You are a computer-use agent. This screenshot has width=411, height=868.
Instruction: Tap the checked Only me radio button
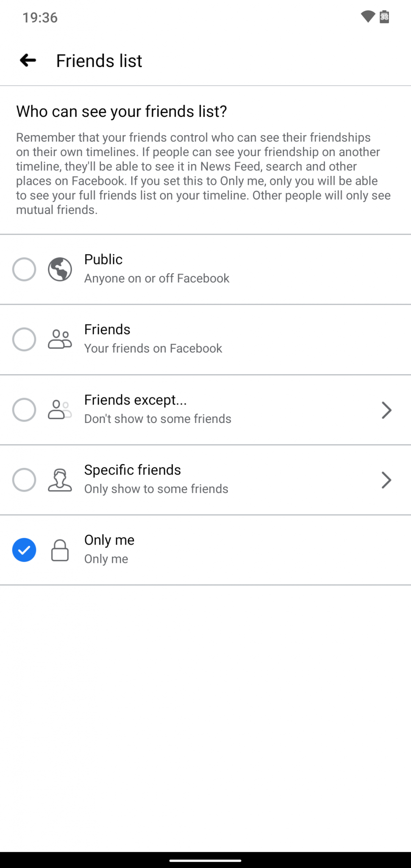24,550
